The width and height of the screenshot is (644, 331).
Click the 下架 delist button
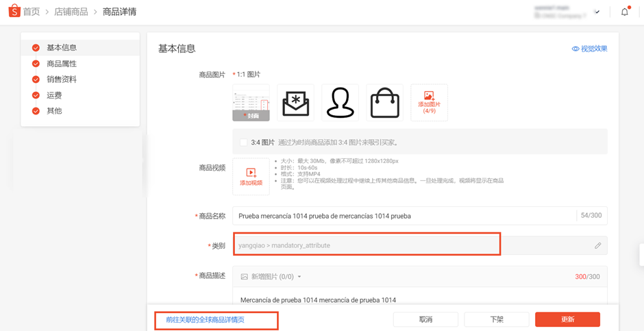(x=497, y=319)
